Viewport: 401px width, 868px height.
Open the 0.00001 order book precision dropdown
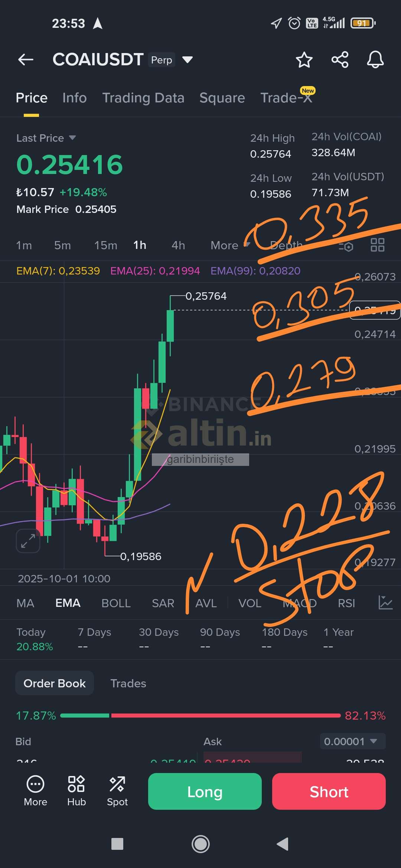tap(353, 742)
